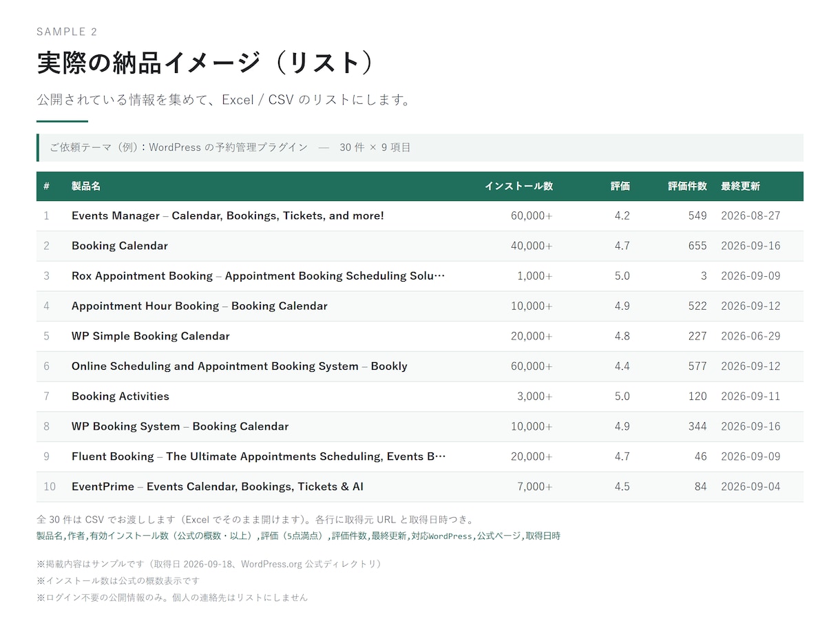Click review count 549
The width and height of the screenshot is (840, 630).
click(697, 216)
